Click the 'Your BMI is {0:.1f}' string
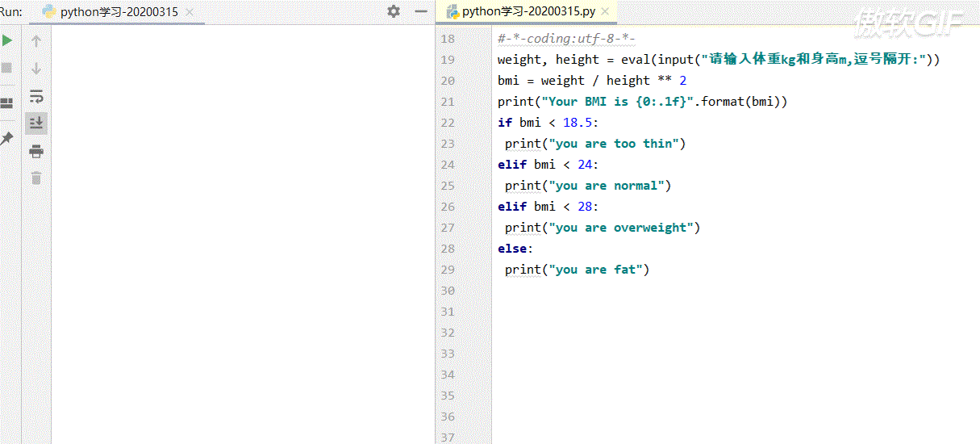The image size is (980, 444). 617,102
